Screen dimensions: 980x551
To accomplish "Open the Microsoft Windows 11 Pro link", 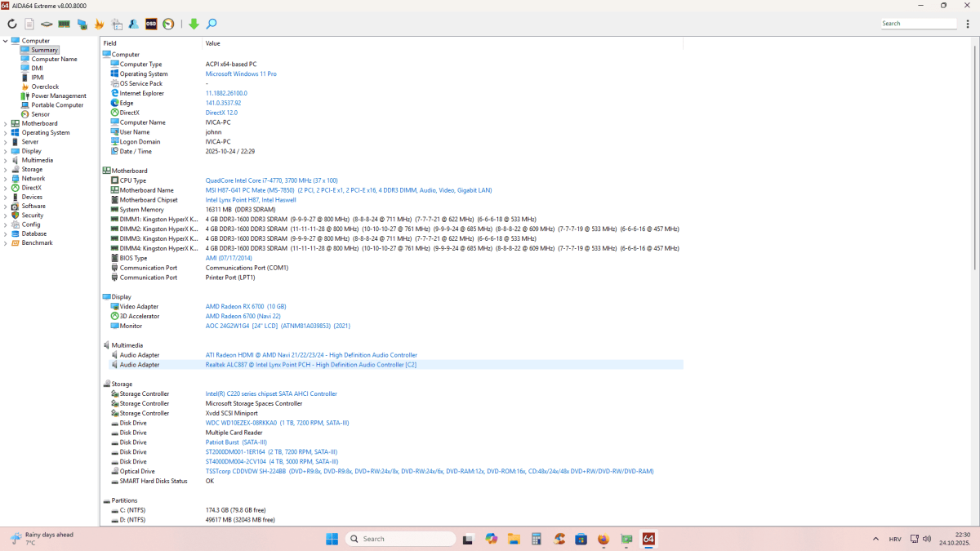I will tap(241, 74).
